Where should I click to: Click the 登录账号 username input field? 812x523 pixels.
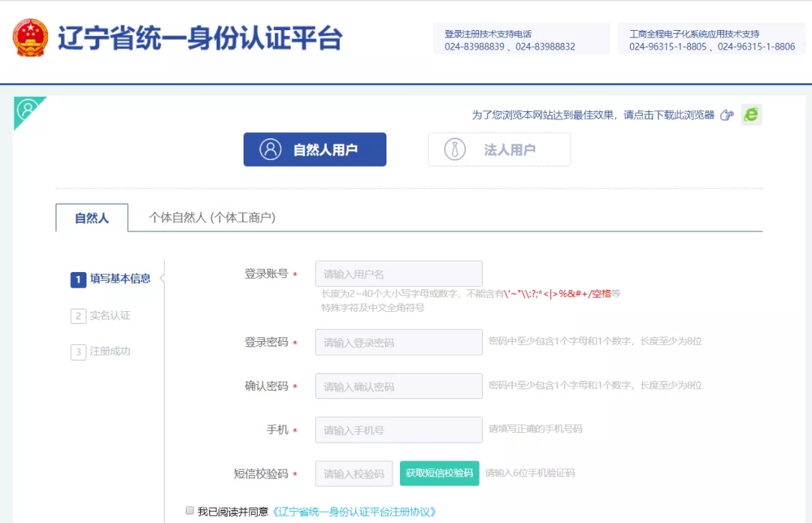[x=398, y=274]
